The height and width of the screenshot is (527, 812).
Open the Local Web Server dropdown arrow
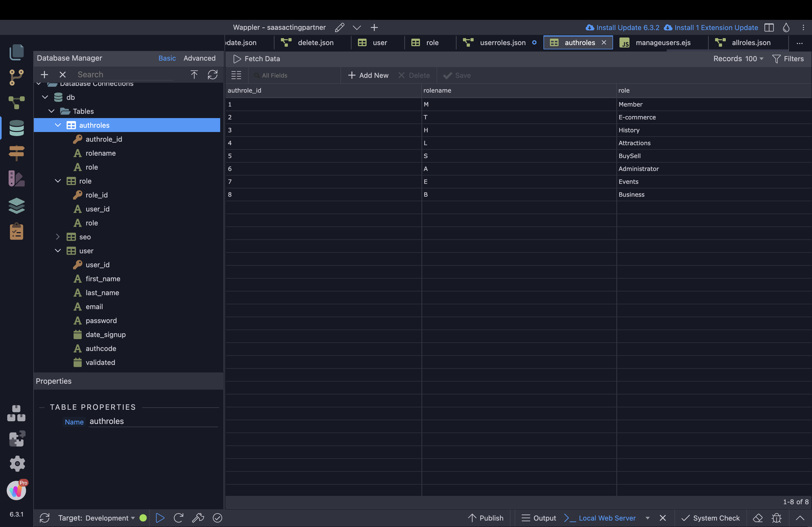click(647, 518)
